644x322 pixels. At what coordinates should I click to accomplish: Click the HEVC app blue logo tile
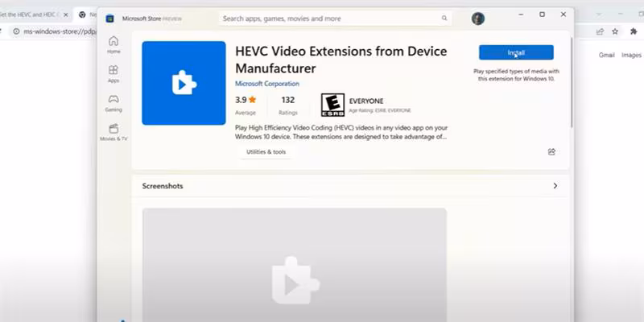click(x=184, y=83)
